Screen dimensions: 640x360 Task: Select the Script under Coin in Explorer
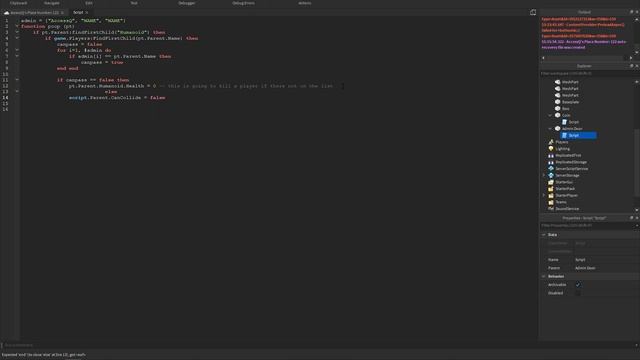[573, 122]
